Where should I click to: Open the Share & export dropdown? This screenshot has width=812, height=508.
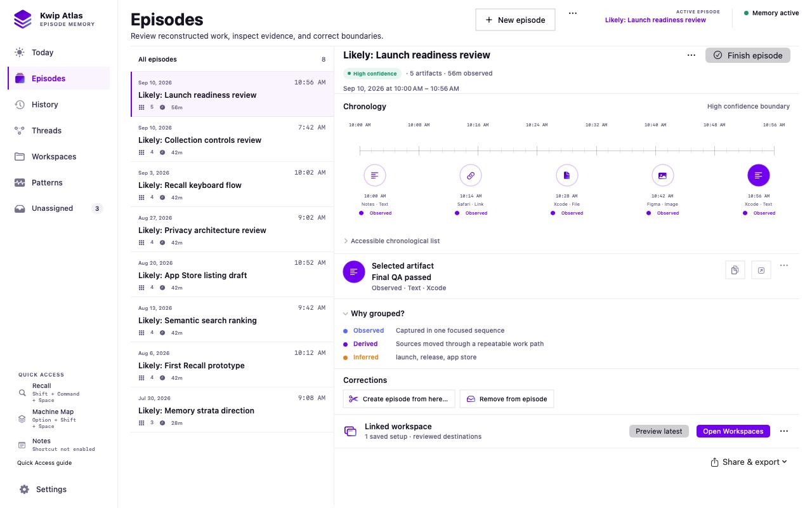pos(749,462)
